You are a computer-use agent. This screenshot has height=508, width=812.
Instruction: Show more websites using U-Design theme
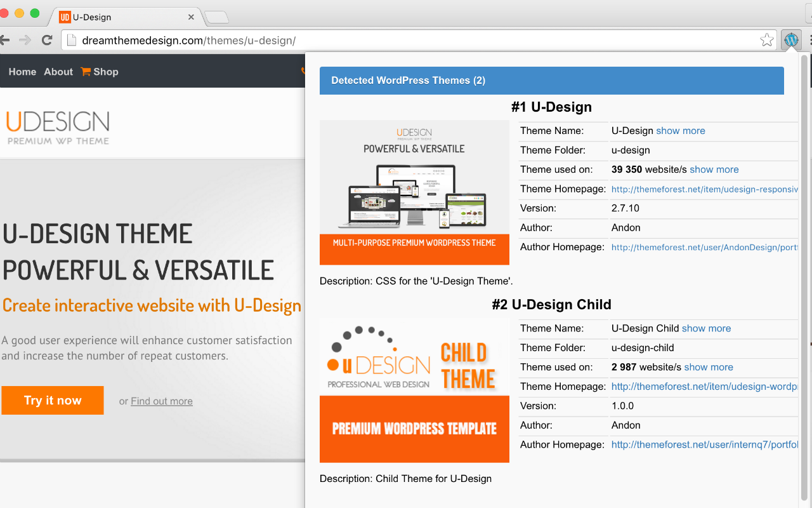[x=714, y=170]
